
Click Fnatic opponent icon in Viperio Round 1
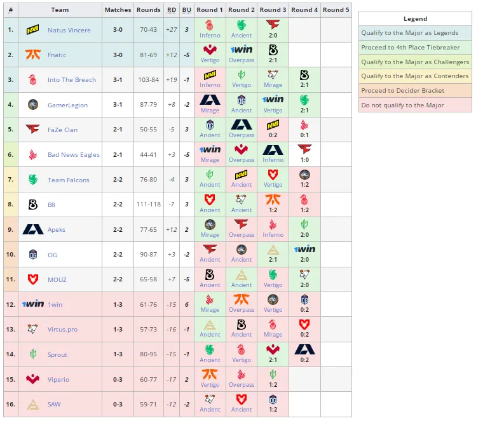[210, 374]
